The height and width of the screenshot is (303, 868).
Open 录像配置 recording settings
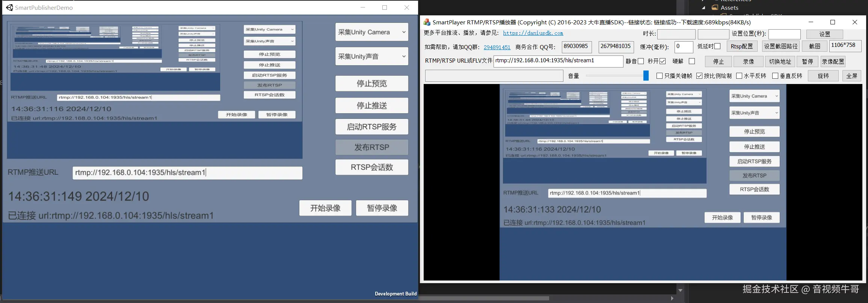coord(833,61)
